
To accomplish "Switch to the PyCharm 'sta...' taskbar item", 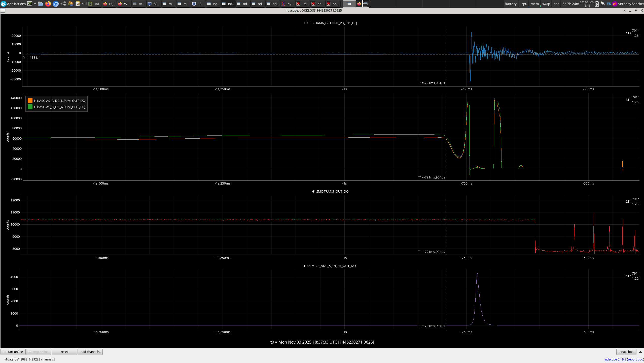I will [95, 4].
